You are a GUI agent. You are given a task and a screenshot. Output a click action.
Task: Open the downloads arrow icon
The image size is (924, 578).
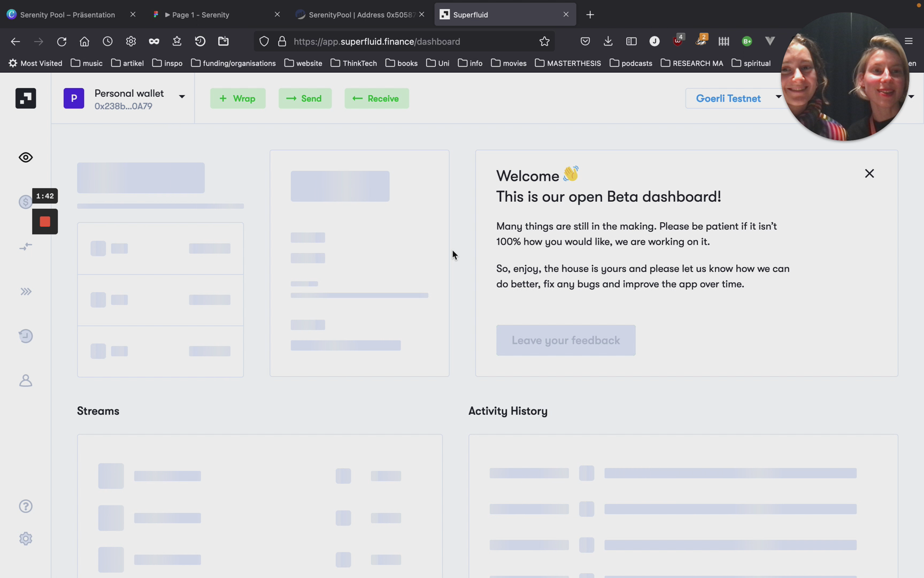point(608,41)
